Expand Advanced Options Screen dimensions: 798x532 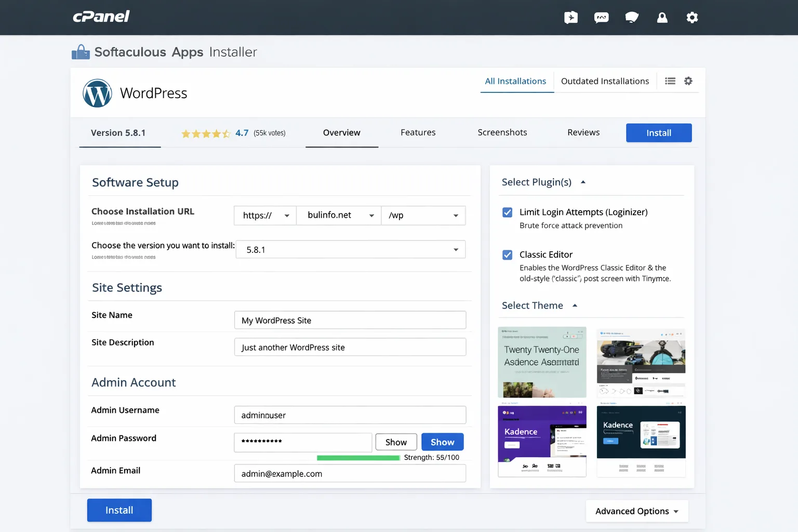tap(637, 511)
